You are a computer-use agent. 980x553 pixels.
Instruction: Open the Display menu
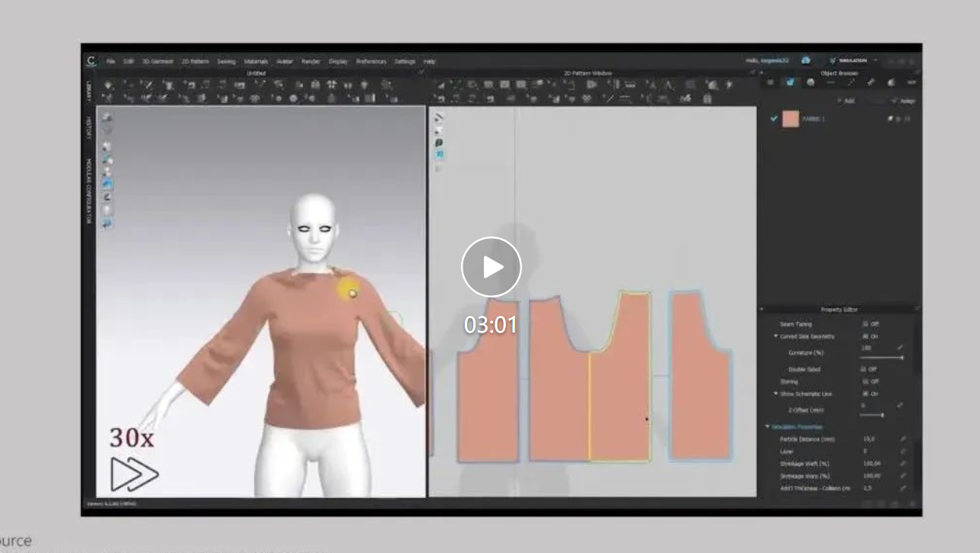point(338,61)
